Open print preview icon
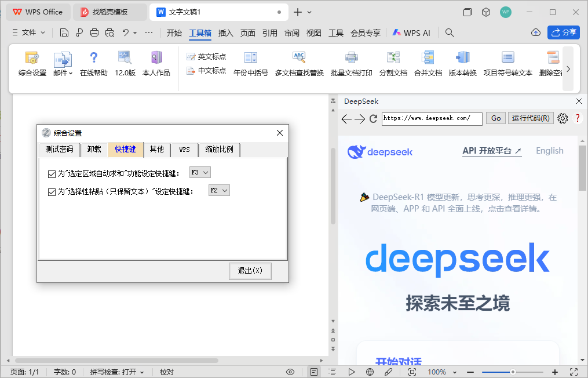Image resolution: width=588 pixels, height=378 pixels. pos(109,32)
